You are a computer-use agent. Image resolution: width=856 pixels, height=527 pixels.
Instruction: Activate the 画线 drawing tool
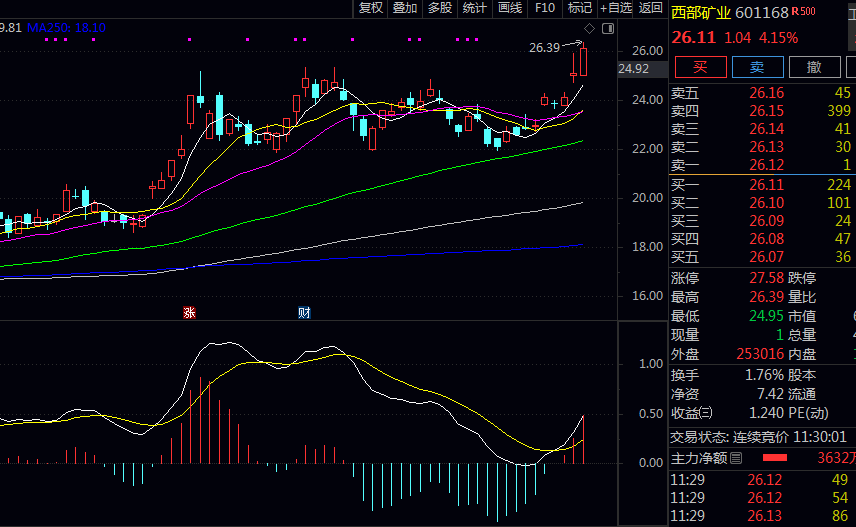(x=510, y=8)
